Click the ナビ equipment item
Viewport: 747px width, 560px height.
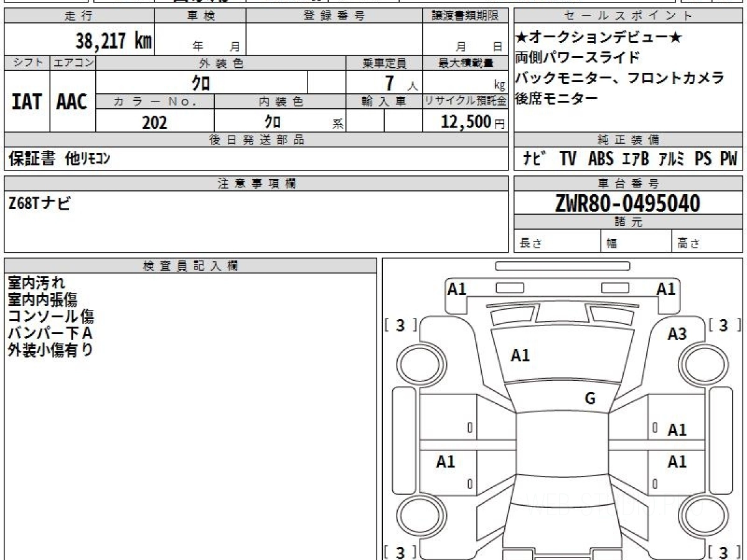pos(535,159)
